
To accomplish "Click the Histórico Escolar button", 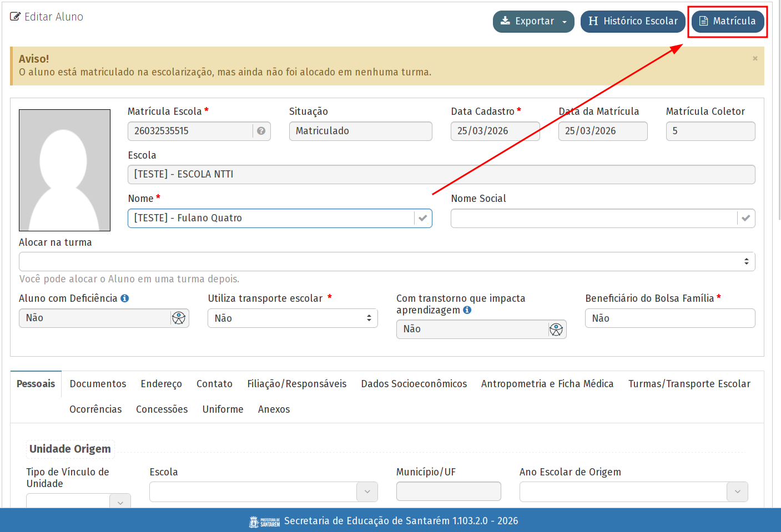I will pos(633,22).
